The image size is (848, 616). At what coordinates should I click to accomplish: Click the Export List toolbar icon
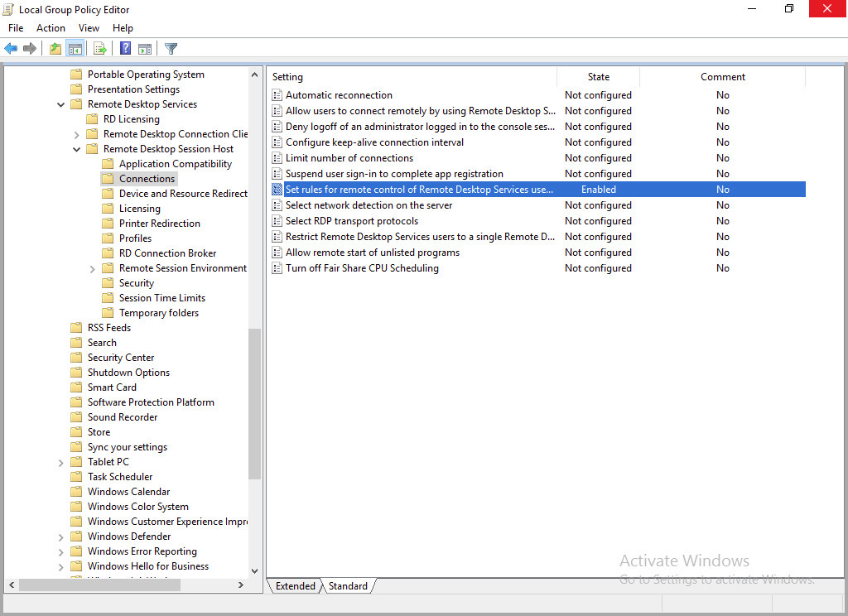(x=100, y=49)
